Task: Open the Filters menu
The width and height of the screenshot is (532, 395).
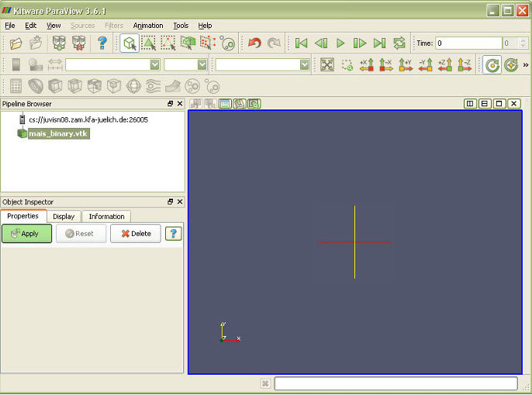Action: [x=113, y=26]
